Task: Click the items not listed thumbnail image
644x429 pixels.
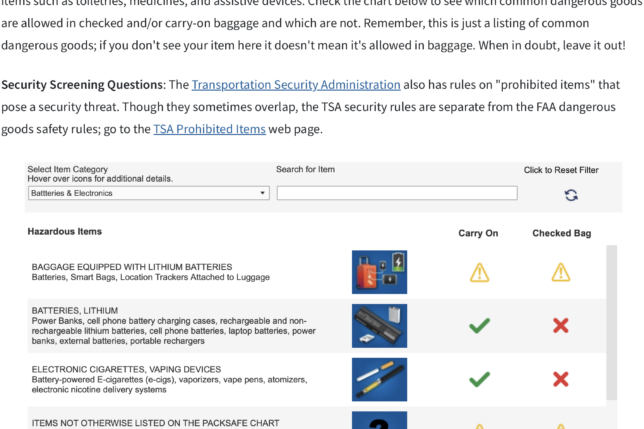Action: point(379,421)
